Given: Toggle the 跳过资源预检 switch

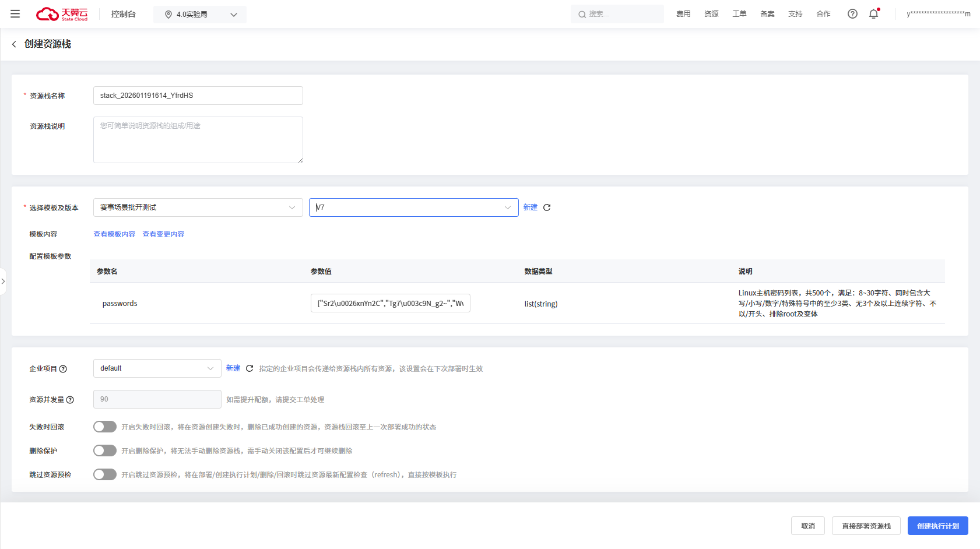Looking at the screenshot, I should 105,474.
